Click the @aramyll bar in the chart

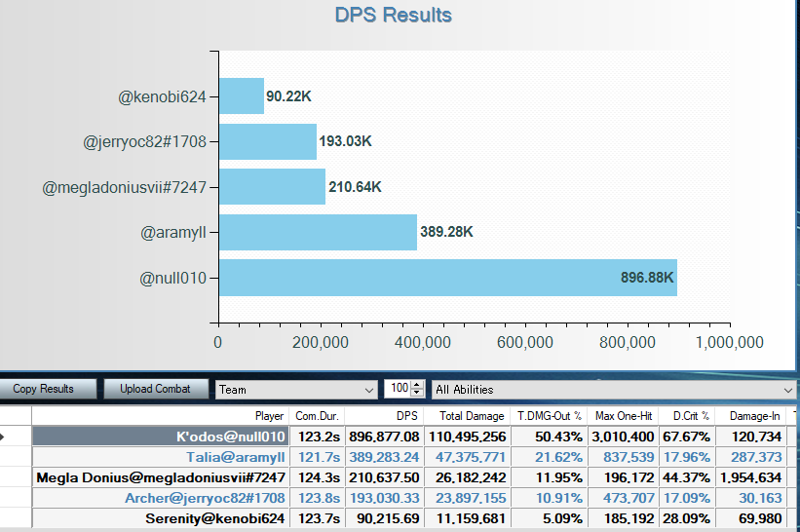pos(318,232)
